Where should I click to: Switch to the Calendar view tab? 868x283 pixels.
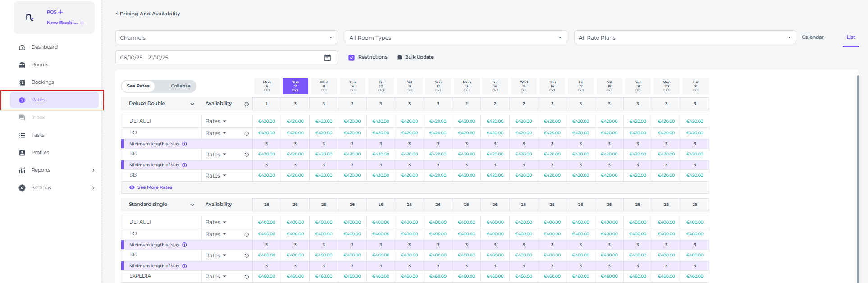813,37
